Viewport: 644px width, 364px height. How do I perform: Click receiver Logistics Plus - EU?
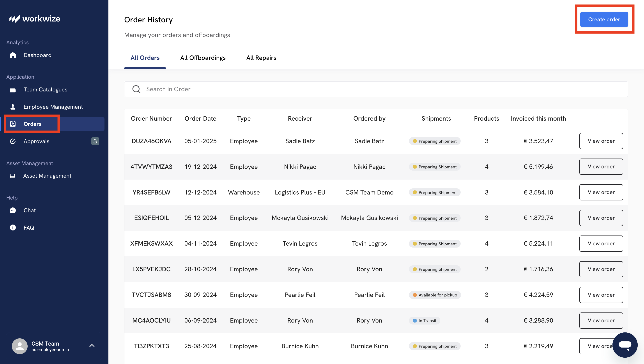[x=300, y=192]
